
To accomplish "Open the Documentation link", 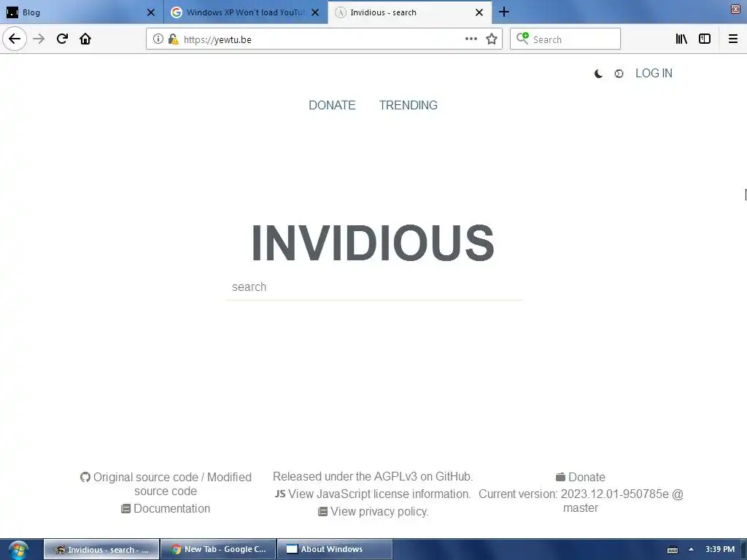I will pyautogui.click(x=171, y=508).
